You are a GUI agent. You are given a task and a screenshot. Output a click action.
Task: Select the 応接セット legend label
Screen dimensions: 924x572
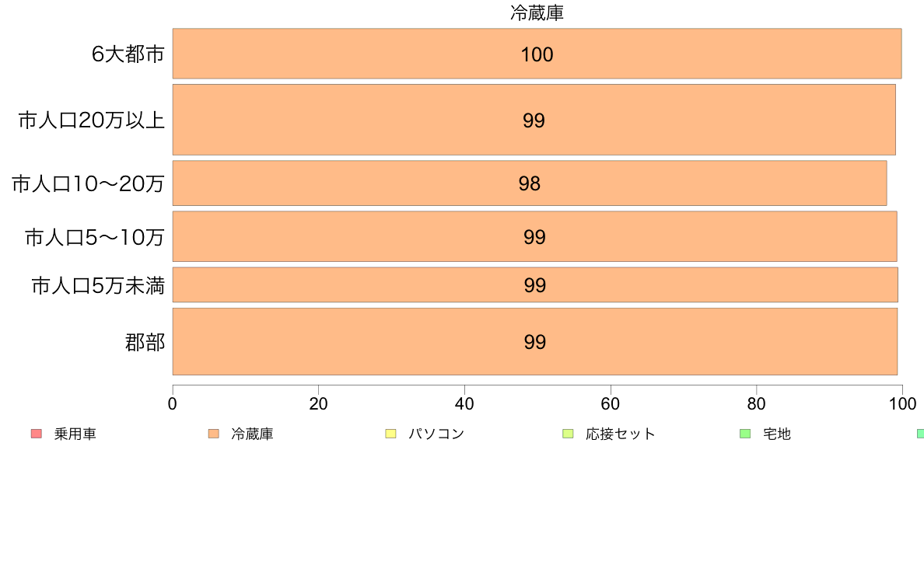pyautogui.click(x=621, y=434)
